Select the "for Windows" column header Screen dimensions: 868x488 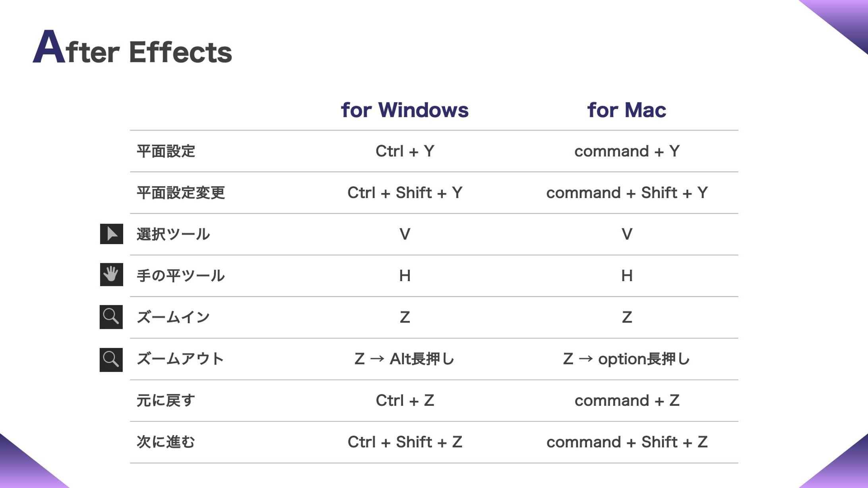click(x=405, y=110)
